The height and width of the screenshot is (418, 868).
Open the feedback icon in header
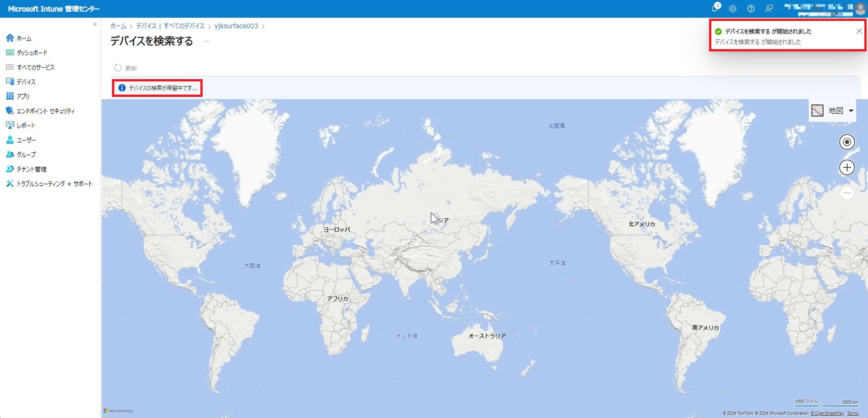click(x=769, y=9)
